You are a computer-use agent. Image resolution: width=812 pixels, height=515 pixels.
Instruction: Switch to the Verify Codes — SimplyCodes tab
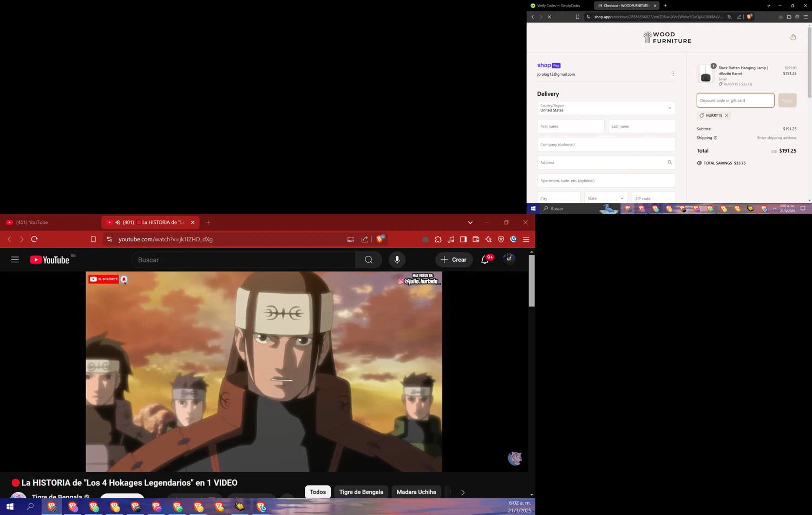point(559,5)
